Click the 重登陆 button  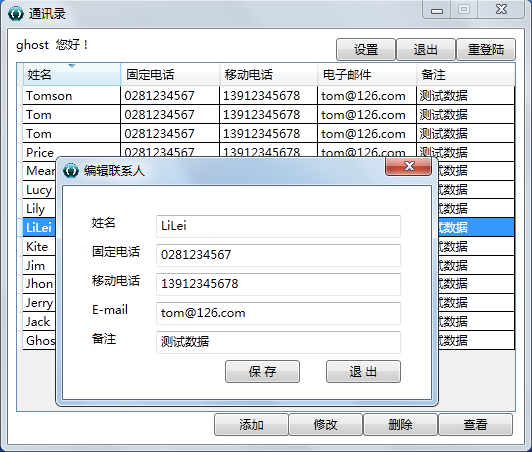pyautogui.click(x=486, y=50)
